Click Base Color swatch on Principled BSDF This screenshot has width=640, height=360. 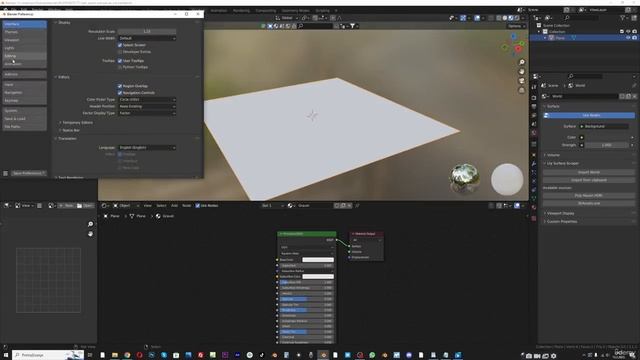(318, 260)
